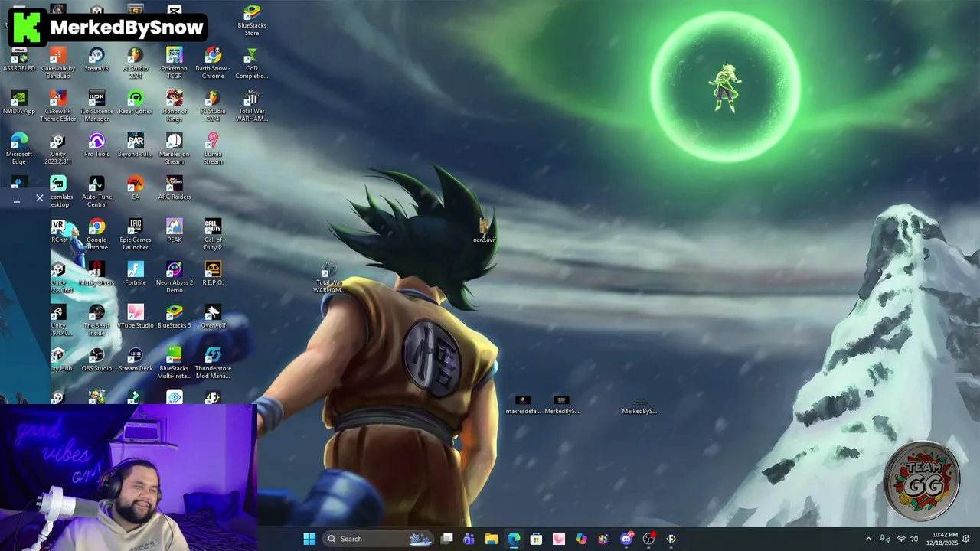Launch iLok License Manager
This screenshot has width=980, height=551.
coord(96,106)
